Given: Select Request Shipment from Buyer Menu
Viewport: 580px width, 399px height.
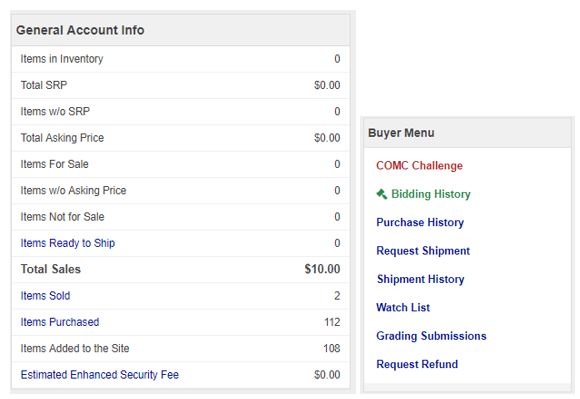Looking at the screenshot, I should click(423, 251).
